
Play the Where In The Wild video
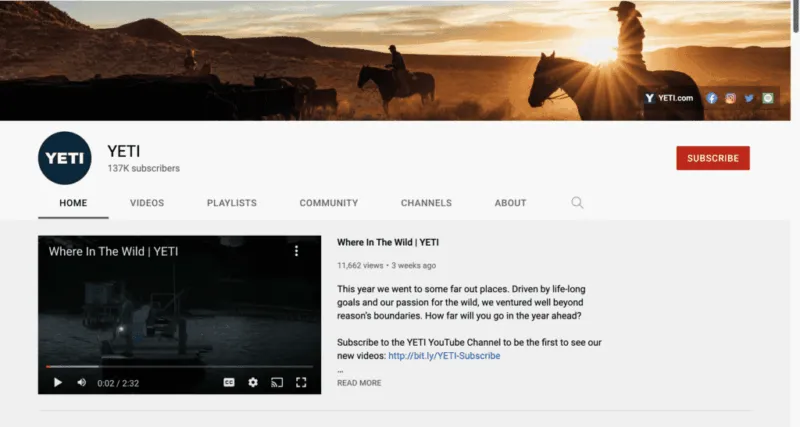pos(58,383)
